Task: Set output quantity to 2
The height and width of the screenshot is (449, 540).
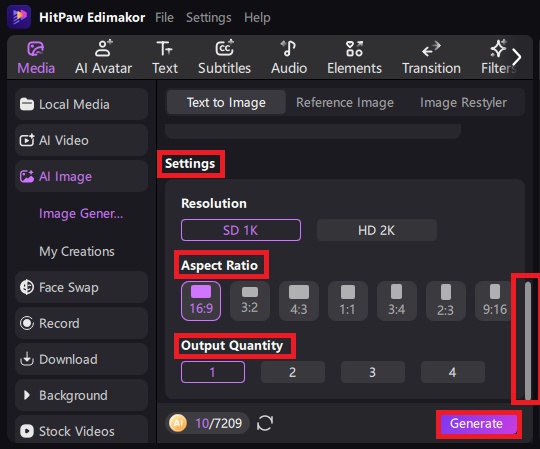Action: 293,372
